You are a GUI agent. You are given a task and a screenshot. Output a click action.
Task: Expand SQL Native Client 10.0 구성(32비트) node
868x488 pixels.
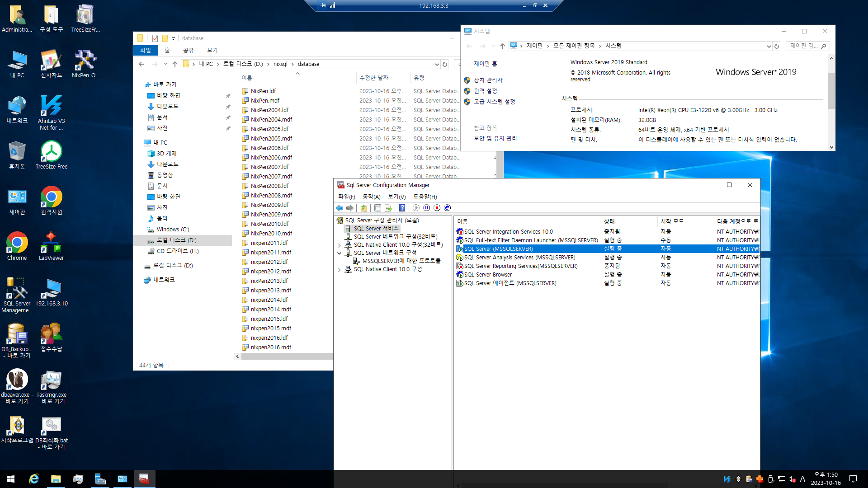click(x=340, y=245)
